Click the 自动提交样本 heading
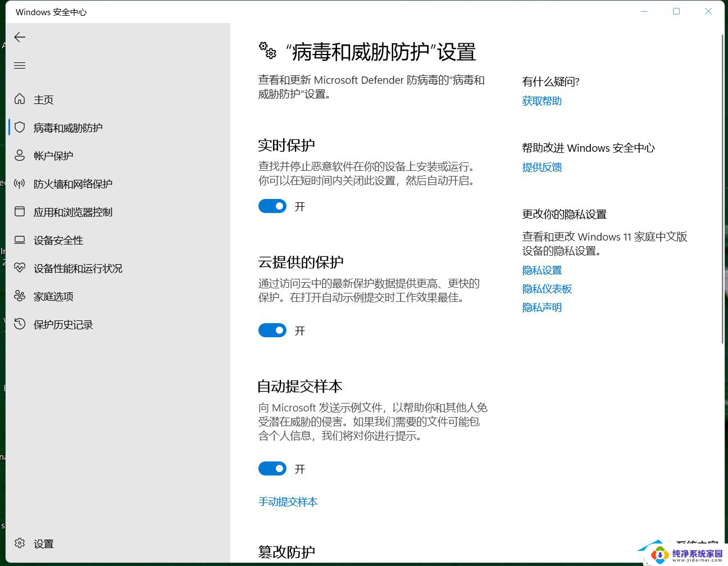This screenshot has width=728, height=566. click(300, 387)
